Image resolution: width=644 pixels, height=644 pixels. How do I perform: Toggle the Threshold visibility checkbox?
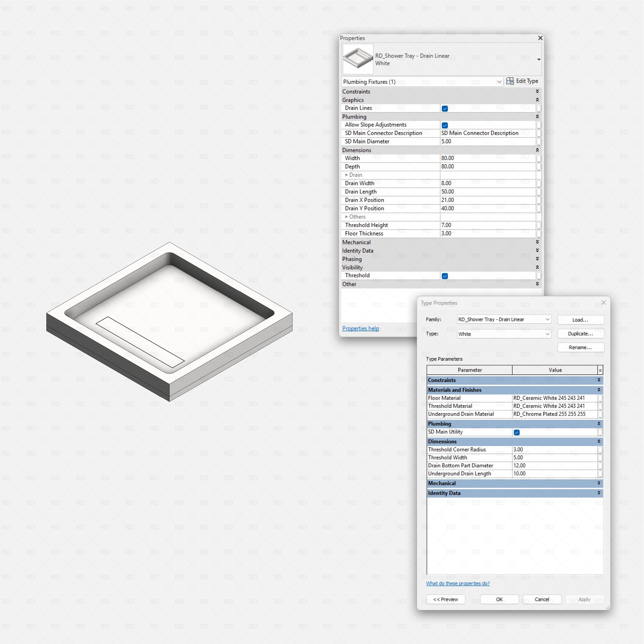(445, 276)
